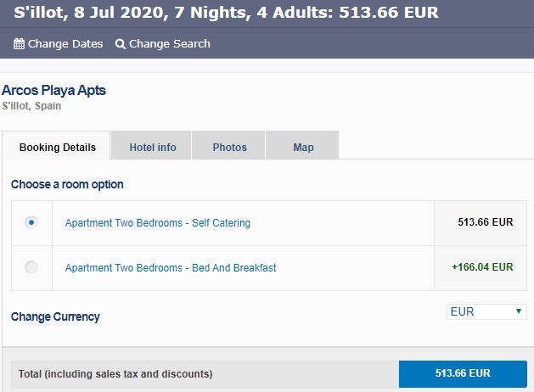Click Apartment Two Bedrooms - Self Catering link

(158, 223)
